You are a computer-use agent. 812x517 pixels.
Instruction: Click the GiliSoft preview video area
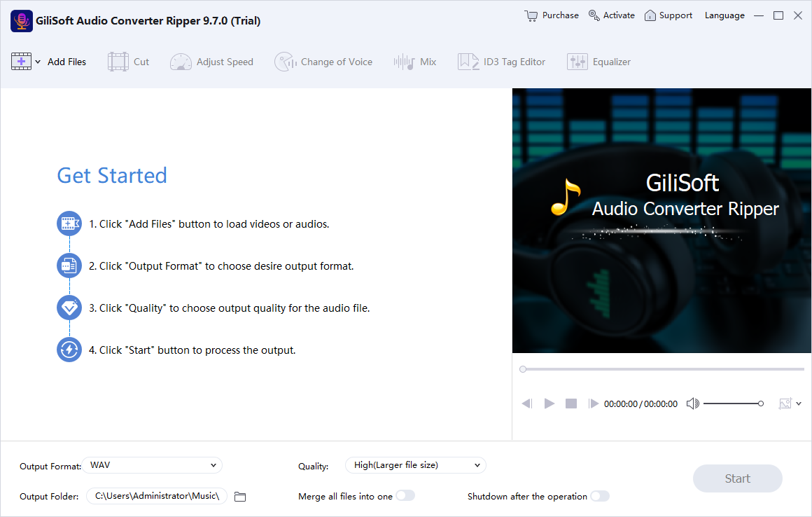pos(661,221)
